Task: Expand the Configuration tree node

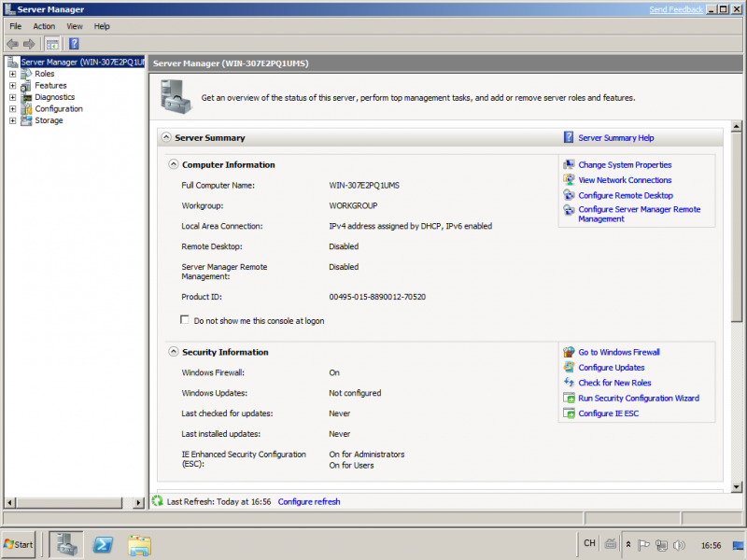Action: point(13,109)
